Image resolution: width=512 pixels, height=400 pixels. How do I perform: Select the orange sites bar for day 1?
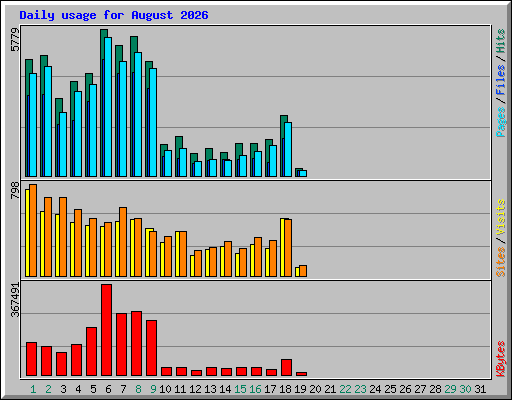click(x=33, y=230)
